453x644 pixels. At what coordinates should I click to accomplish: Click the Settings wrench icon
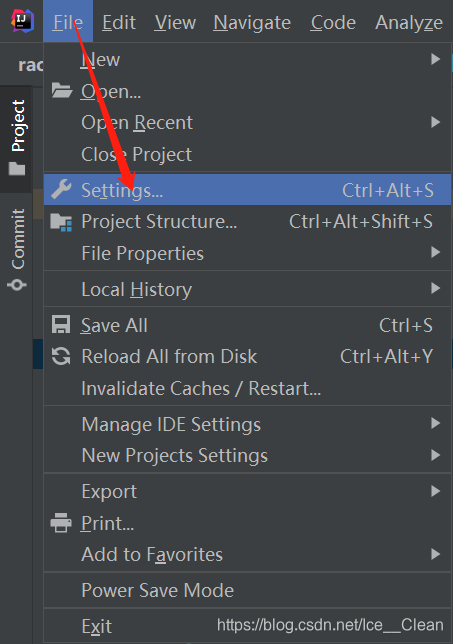(62, 189)
